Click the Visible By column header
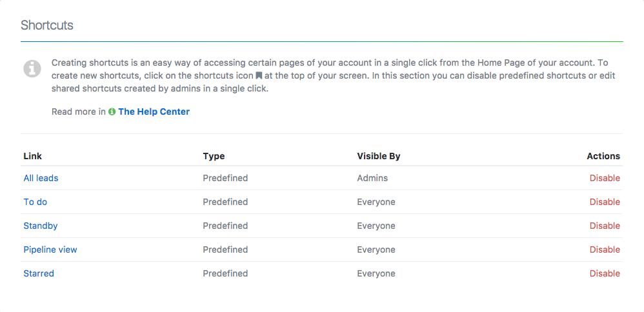This screenshot has height=312, width=644. point(379,156)
